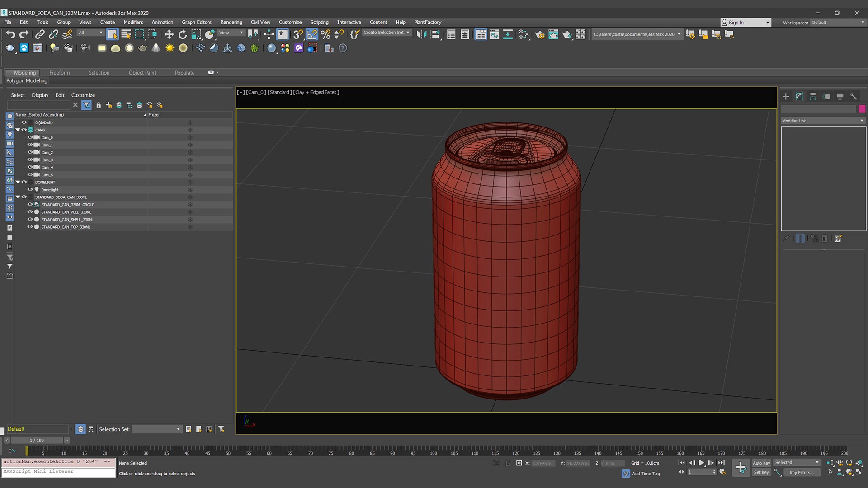
Task: Click the Set Key button
Action: coord(761,472)
